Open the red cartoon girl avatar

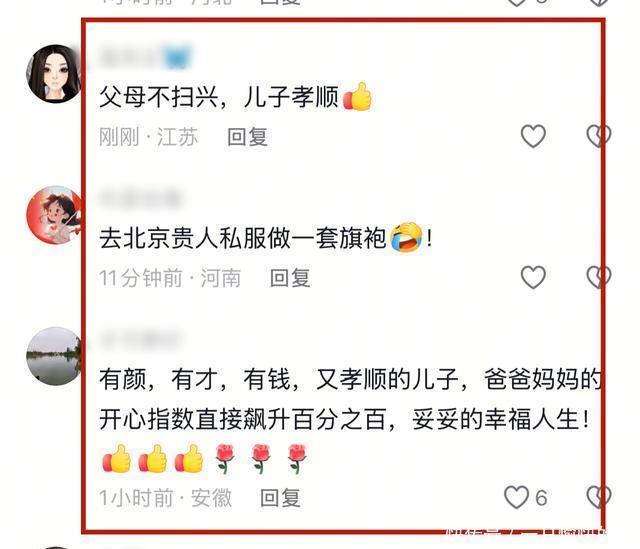[53, 215]
